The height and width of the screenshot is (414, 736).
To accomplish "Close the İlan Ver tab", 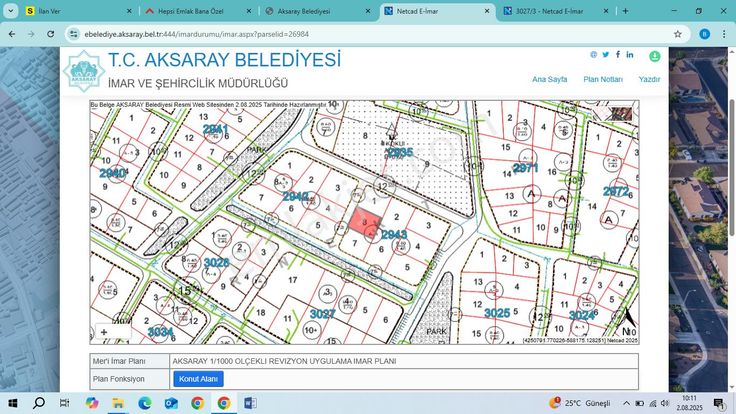I will pos(129,11).
